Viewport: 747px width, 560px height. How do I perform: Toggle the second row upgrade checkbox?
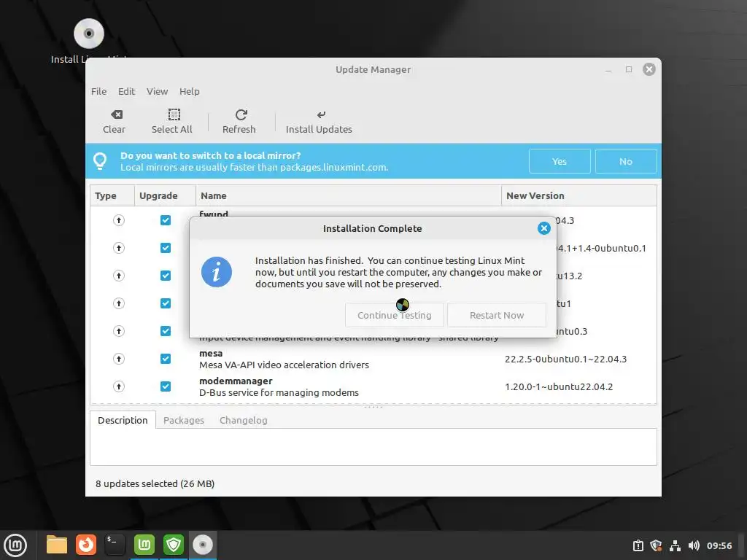tap(166, 248)
